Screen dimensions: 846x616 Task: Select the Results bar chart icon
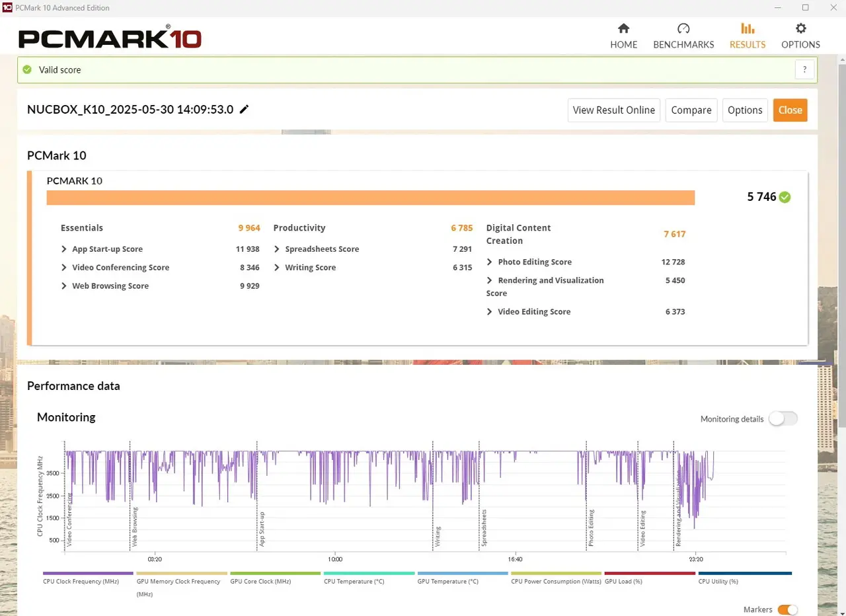(x=747, y=28)
